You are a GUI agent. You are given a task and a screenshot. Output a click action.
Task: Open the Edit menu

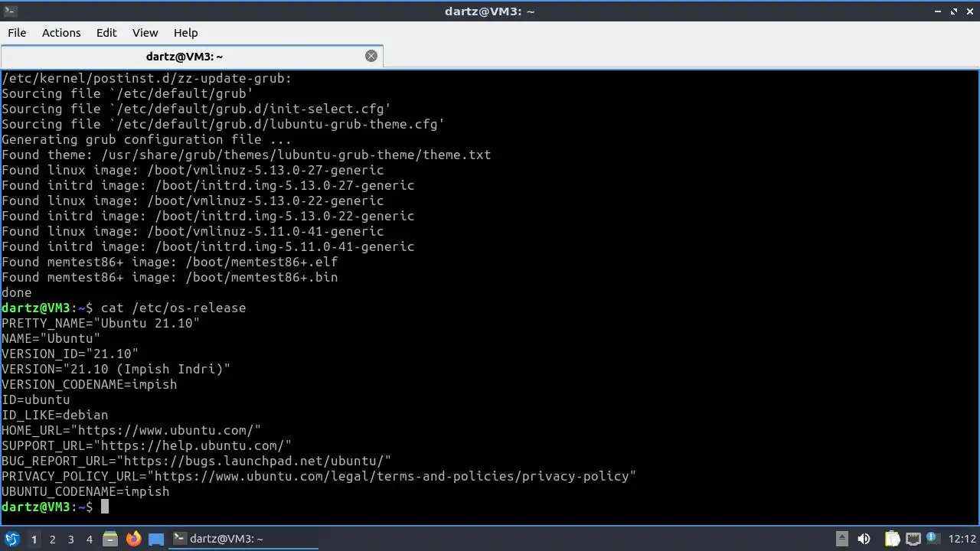click(x=106, y=33)
